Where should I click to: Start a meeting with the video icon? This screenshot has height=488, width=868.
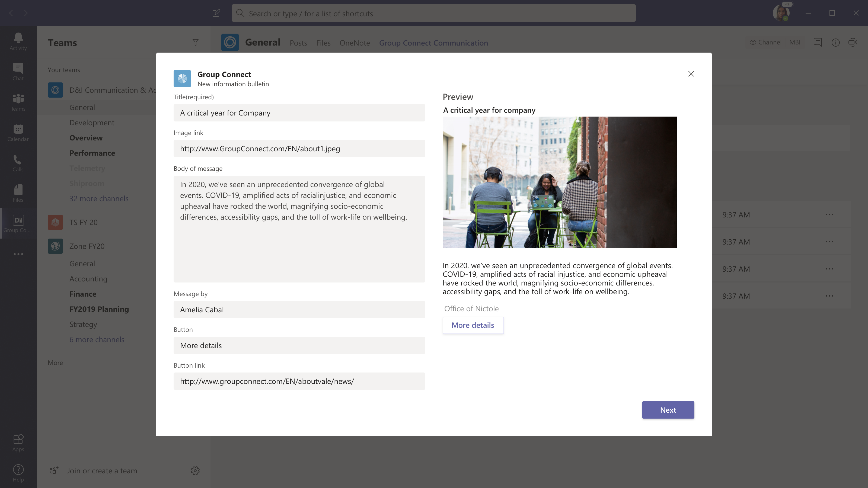click(853, 43)
